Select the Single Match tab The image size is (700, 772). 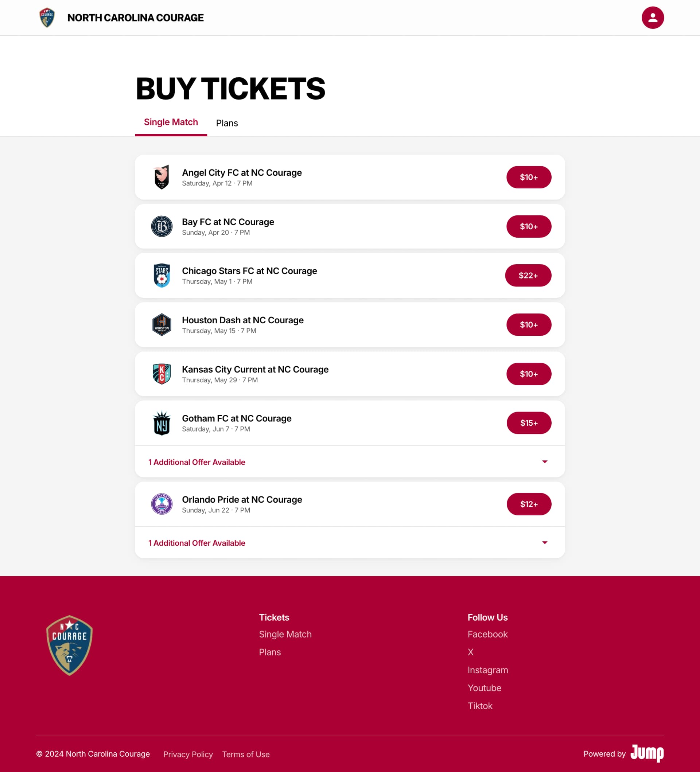point(171,122)
